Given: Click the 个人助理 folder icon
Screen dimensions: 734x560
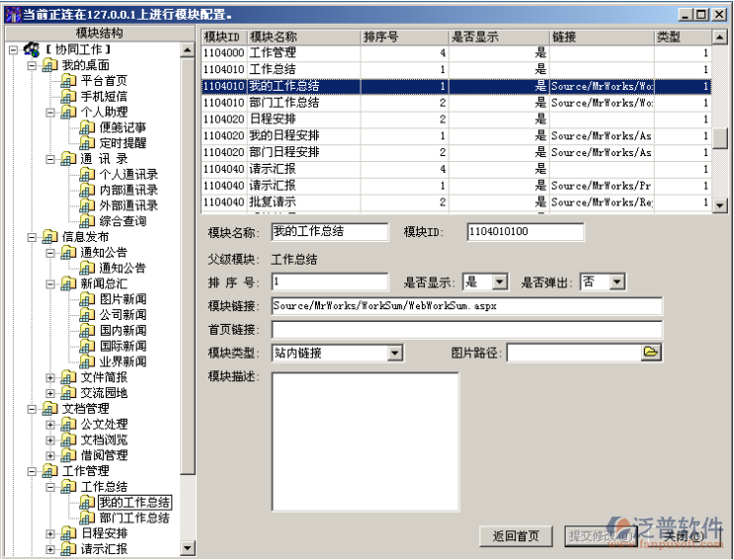Looking at the screenshot, I should coord(68,112).
